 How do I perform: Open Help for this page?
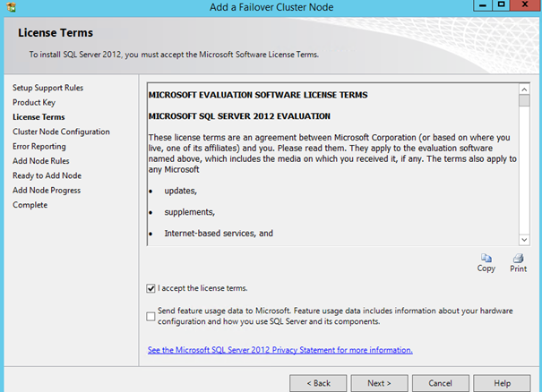tap(503, 383)
